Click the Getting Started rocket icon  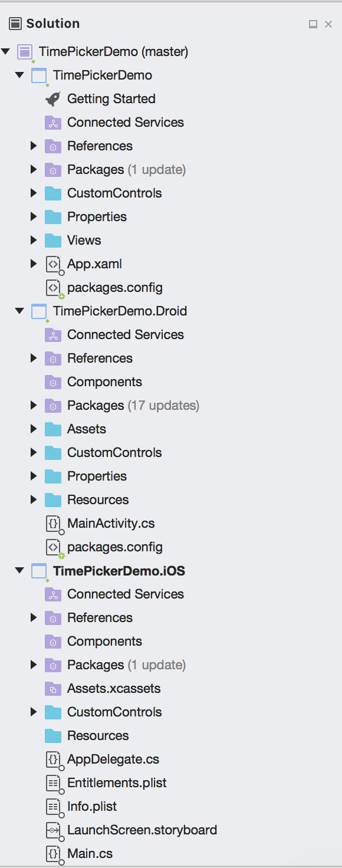(53, 98)
